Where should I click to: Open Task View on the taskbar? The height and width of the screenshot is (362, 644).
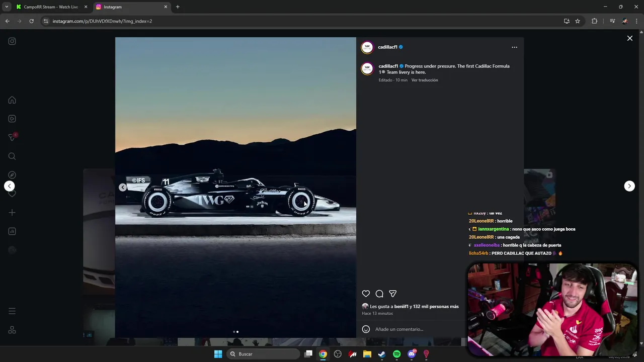(308, 354)
